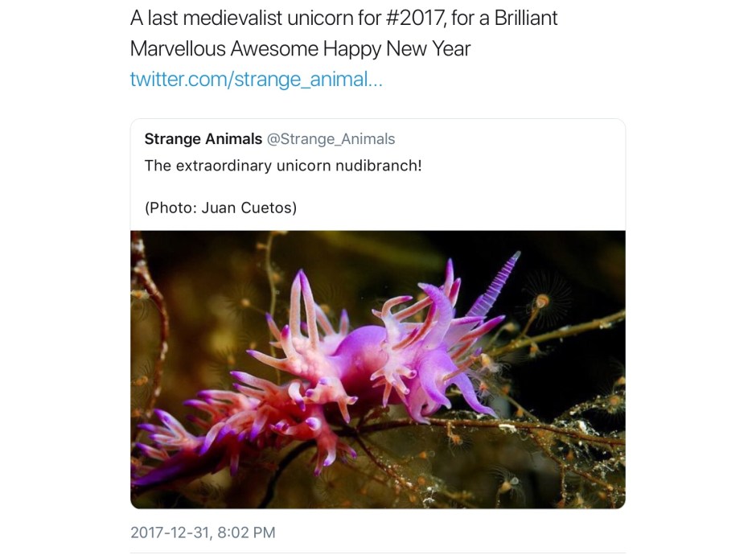Click the @Strange_Animals handle
Image resolution: width=756 pixels, height=555 pixels.
coord(331,139)
